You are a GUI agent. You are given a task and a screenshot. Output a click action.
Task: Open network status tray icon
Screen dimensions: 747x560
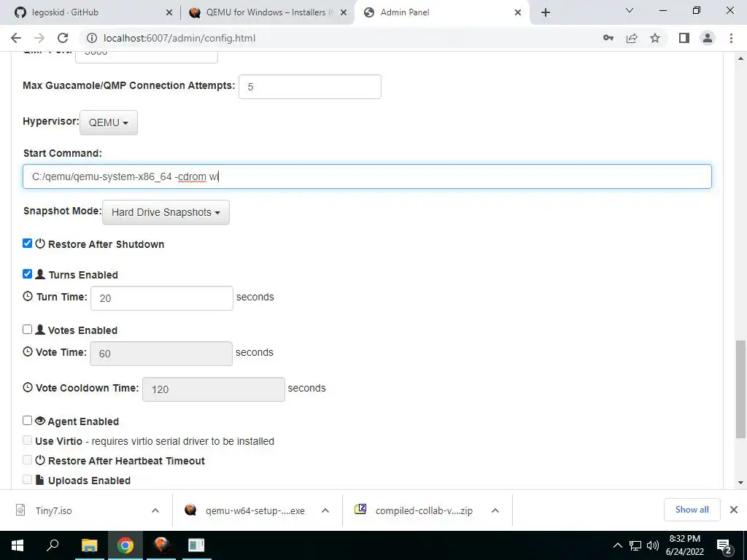[635, 545]
